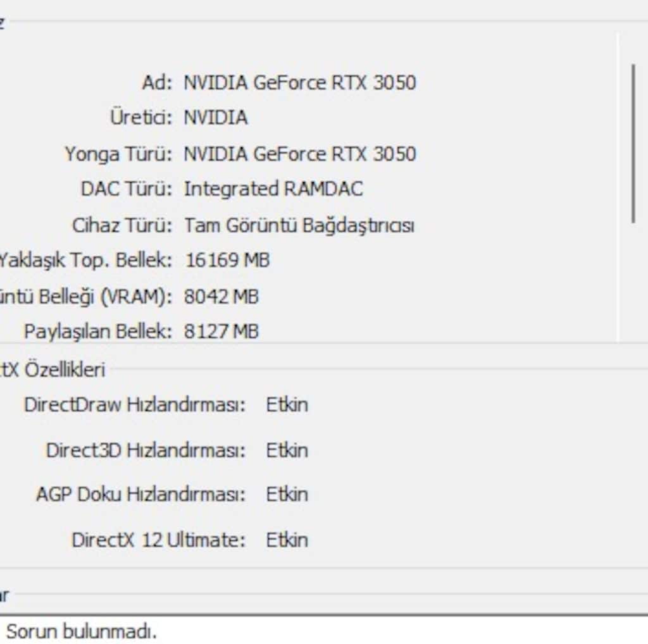Select the Yonga Türü value "NVIDIA GeForce RTX 3050"
The height and width of the screenshot is (644, 648).
pos(299,154)
